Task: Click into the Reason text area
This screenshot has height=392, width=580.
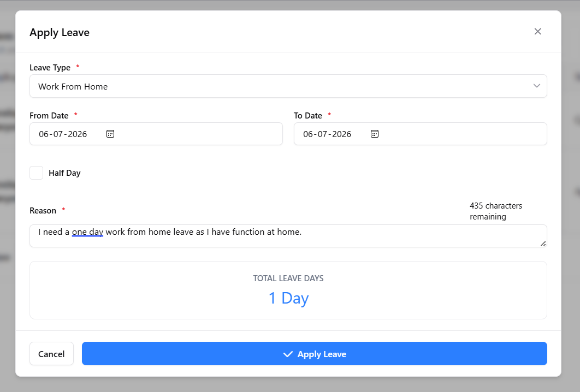Action: pos(288,236)
